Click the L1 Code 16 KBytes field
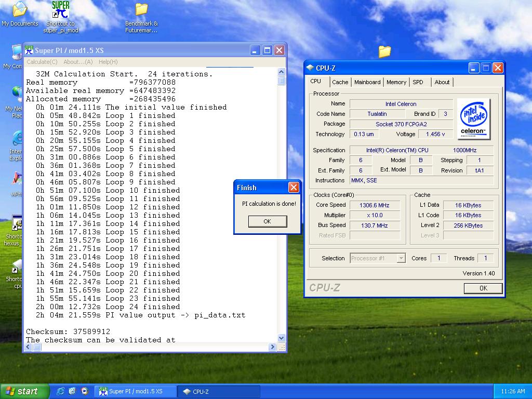 pyautogui.click(x=468, y=215)
